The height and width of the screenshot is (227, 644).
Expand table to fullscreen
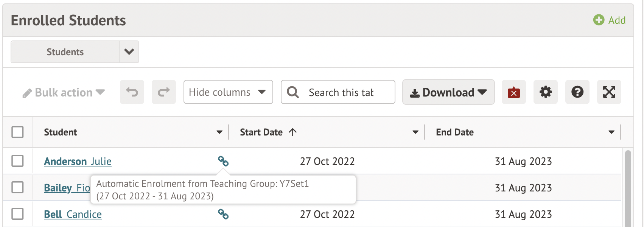[x=609, y=92]
